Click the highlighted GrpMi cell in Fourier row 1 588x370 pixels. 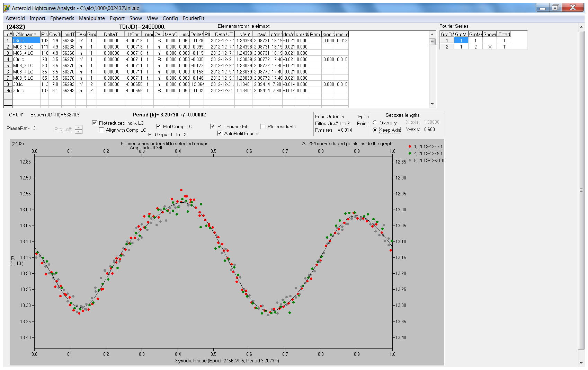461,41
